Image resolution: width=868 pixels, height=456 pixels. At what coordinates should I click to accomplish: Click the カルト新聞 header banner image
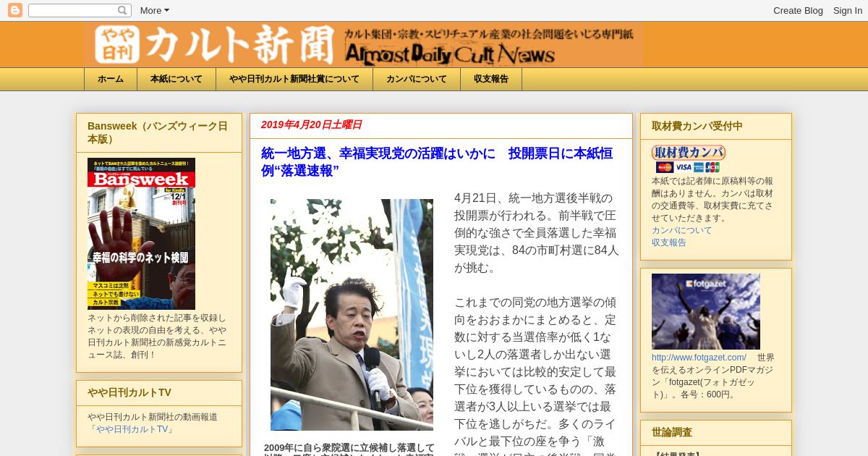tap(363, 45)
